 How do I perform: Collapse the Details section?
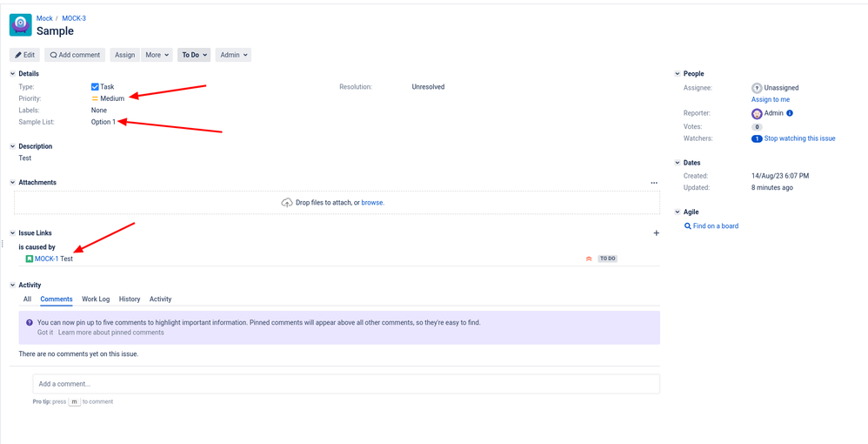[x=13, y=74]
